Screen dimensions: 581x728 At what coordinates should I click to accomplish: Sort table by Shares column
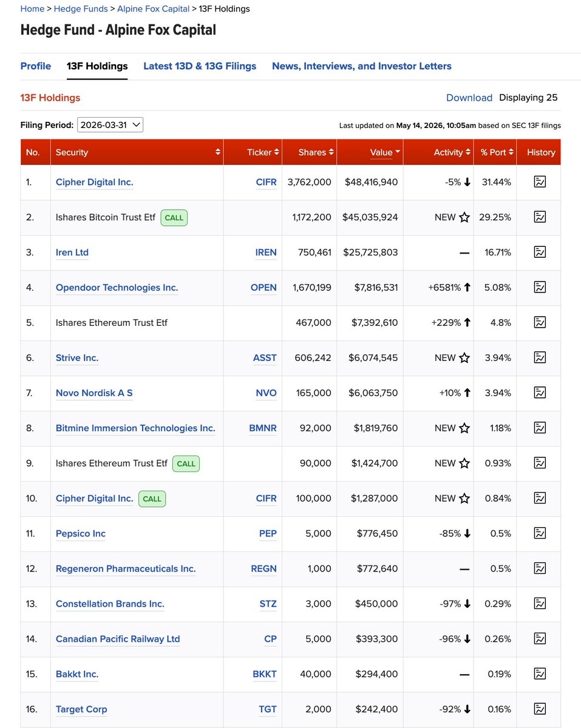(x=309, y=152)
